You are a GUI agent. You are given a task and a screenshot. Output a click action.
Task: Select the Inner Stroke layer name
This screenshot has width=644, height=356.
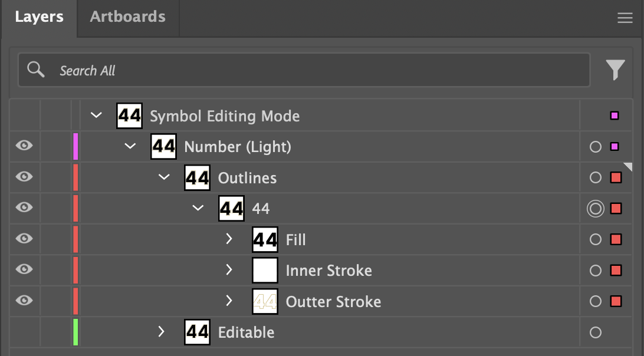[x=328, y=271]
